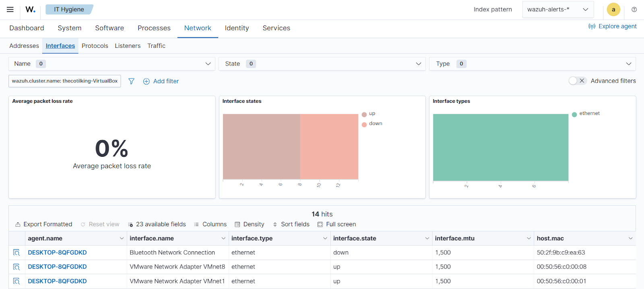The width and height of the screenshot is (644, 289).
Task: Click the filter funnel icon
Action: (131, 81)
